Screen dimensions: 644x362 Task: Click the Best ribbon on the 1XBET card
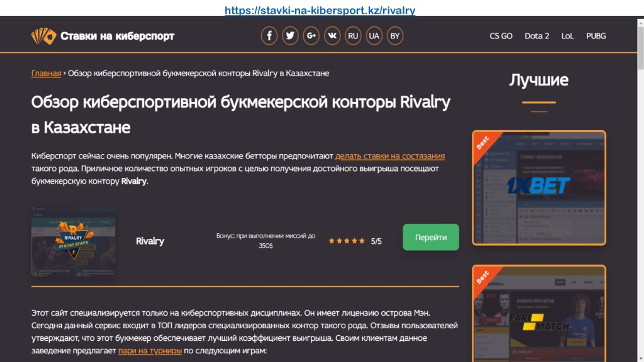(483, 143)
